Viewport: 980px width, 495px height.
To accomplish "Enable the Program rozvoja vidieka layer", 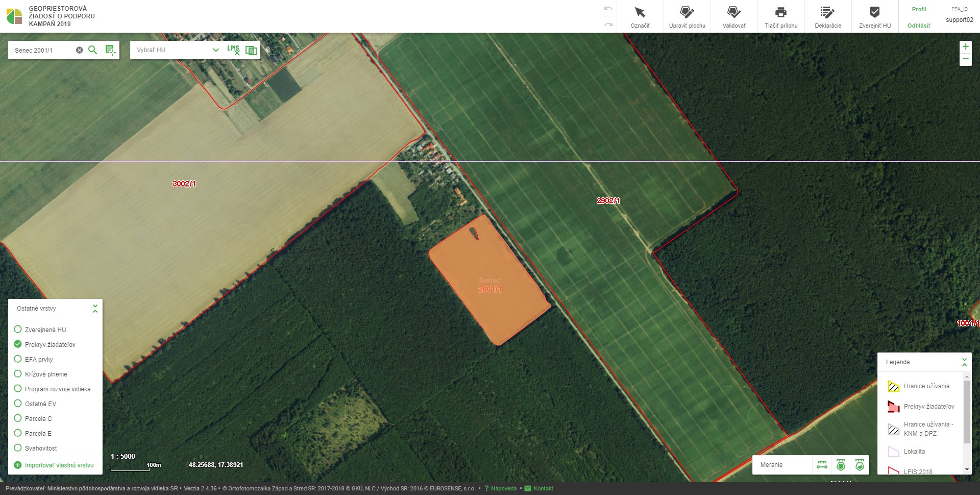I will (18, 389).
